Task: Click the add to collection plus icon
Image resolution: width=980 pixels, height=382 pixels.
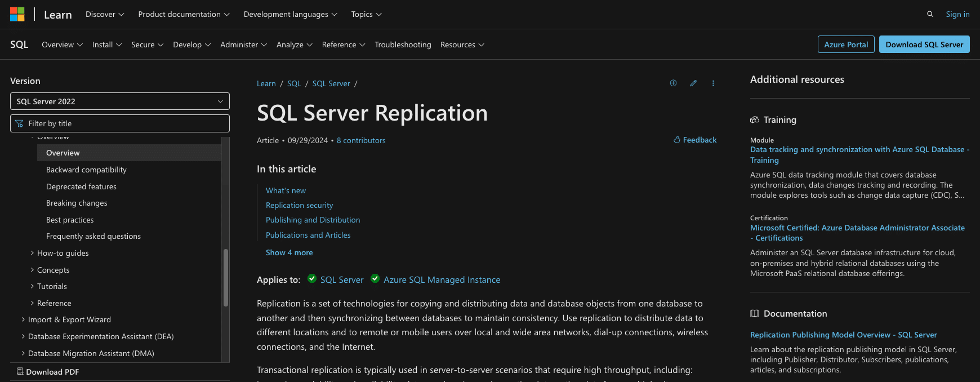Action: (x=673, y=83)
